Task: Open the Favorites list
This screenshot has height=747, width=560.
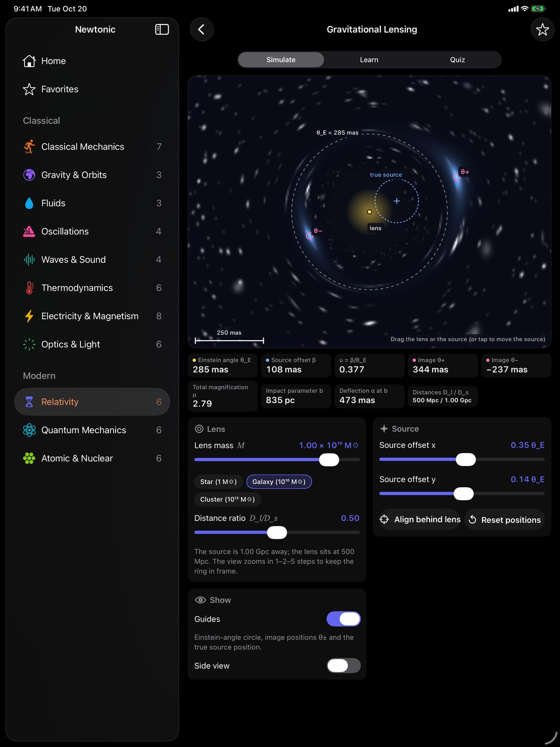Action: tap(92, 89)
